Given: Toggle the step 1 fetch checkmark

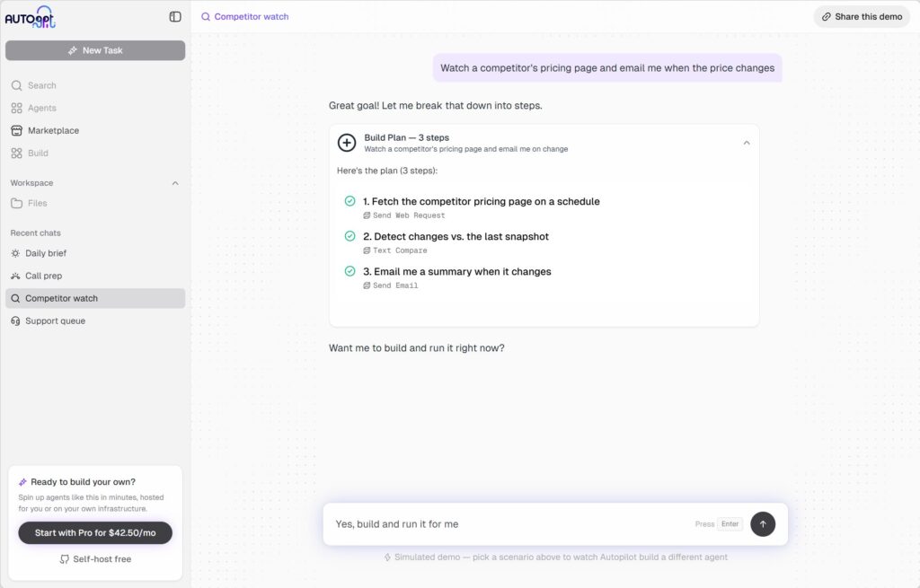Looking at the screenshot, I should pos(349,201).
